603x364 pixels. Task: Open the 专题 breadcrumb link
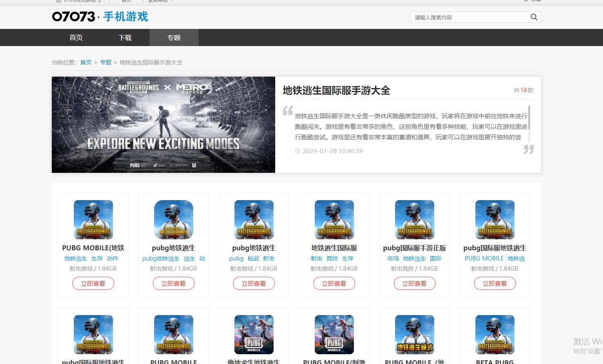[x=106, y=62]
